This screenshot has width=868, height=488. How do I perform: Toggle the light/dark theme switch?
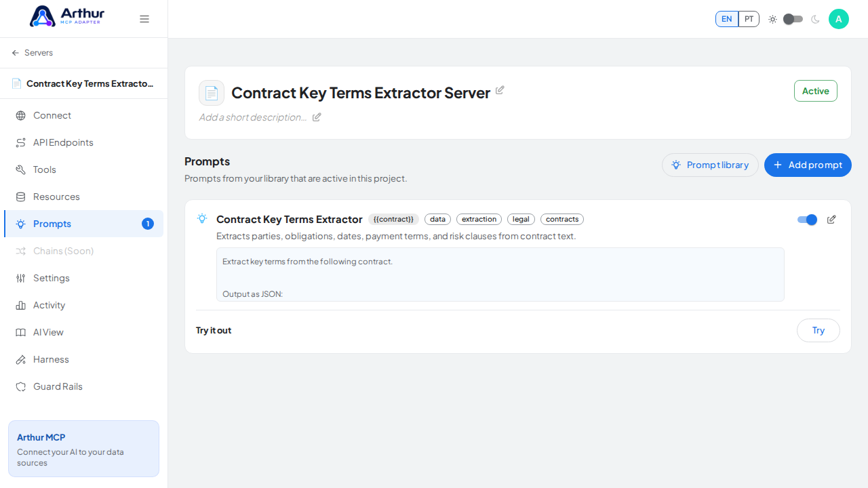point(793,19)
